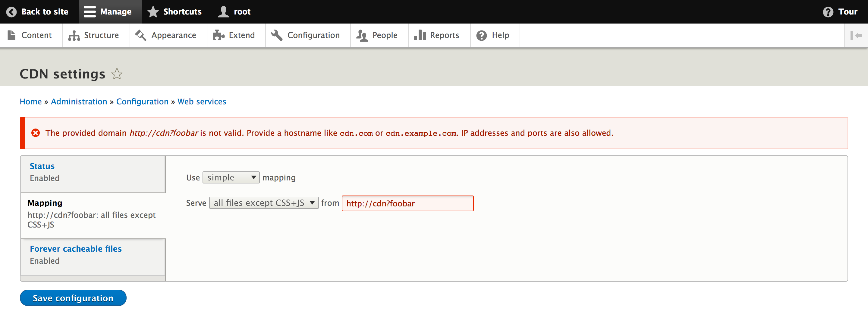
Task: Open the People admin menu
Action: click(x=377, y=35)
